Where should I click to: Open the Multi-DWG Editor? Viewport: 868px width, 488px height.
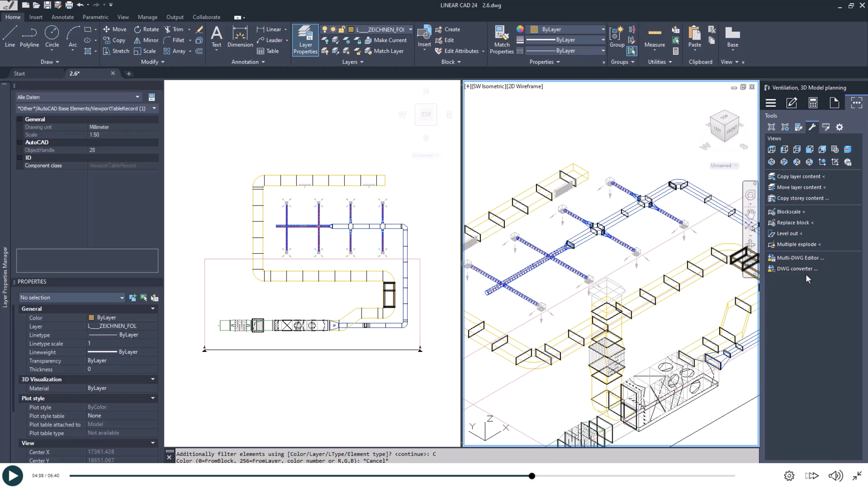800,258
